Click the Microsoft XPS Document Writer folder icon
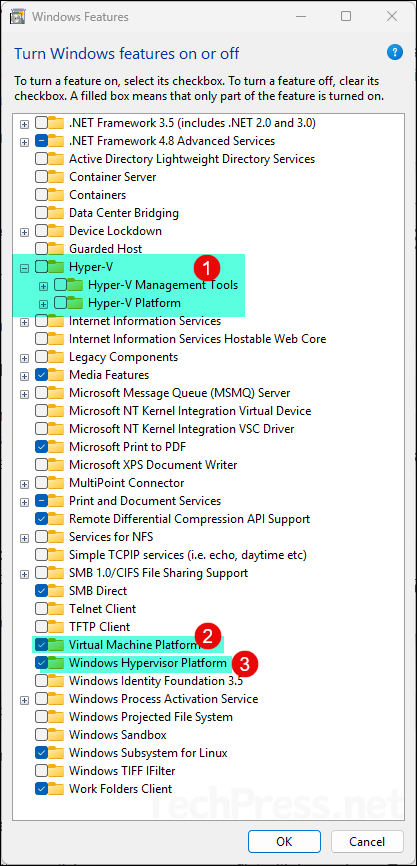This screenshot has width=417, height=866. pyautogui.click(x=56, y=465)
